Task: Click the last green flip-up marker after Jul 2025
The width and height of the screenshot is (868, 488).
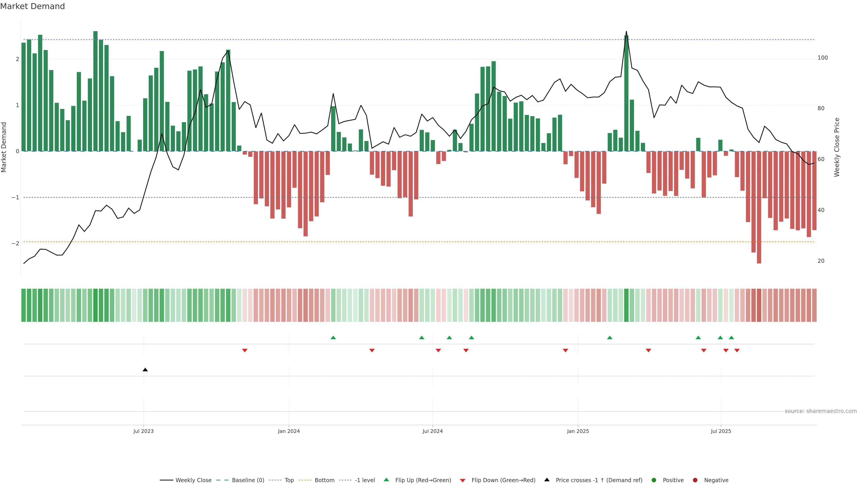Action: coord(731,338)
